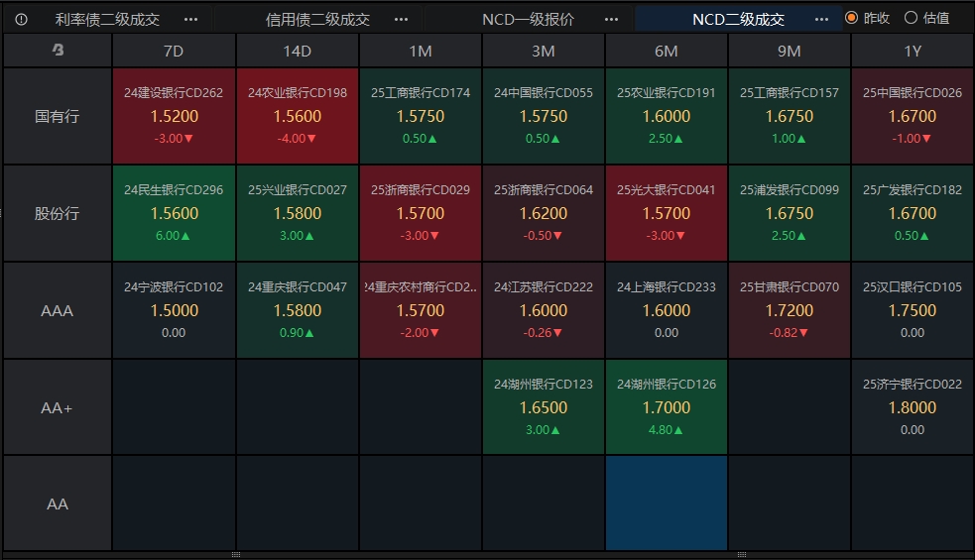Open the 25汉口银行CD105 cell
Screen dimensions: 975x560
913,310
